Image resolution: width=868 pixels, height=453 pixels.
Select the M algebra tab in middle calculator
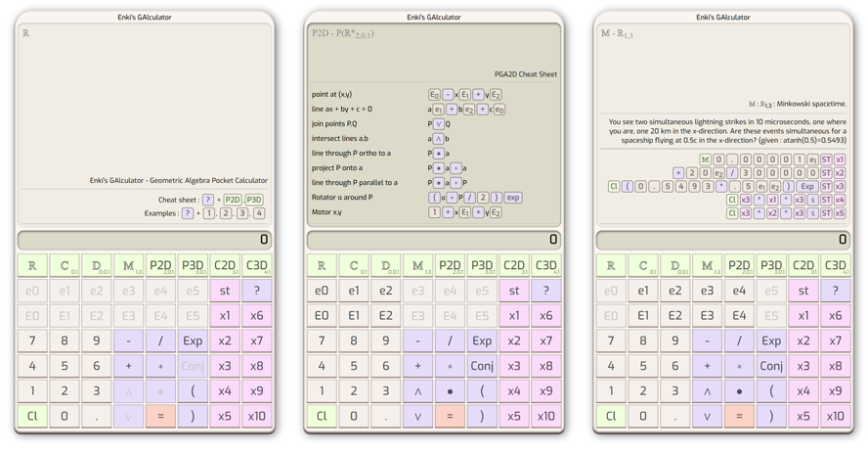tap(418, 265)
